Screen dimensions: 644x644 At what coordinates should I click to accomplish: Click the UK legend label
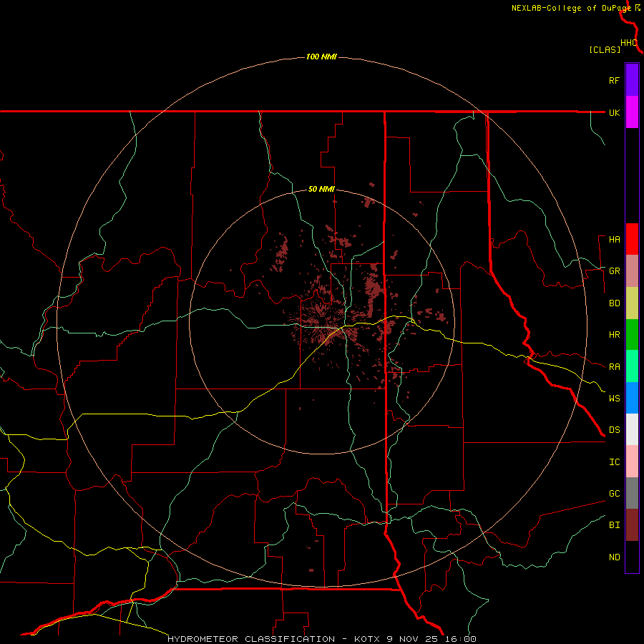click(x=614, y=112)
